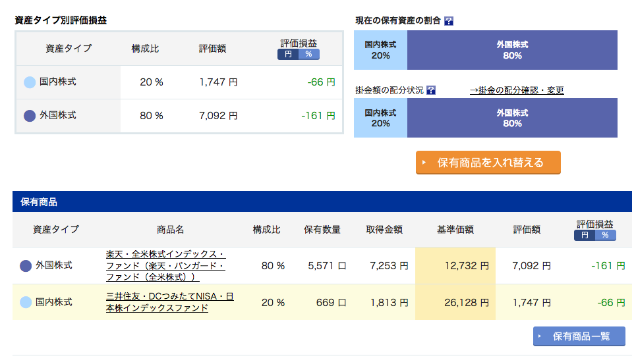Click 外国株式 segment in current holdings bar
This screenshot has width=636, height=364.
(512, 50)
